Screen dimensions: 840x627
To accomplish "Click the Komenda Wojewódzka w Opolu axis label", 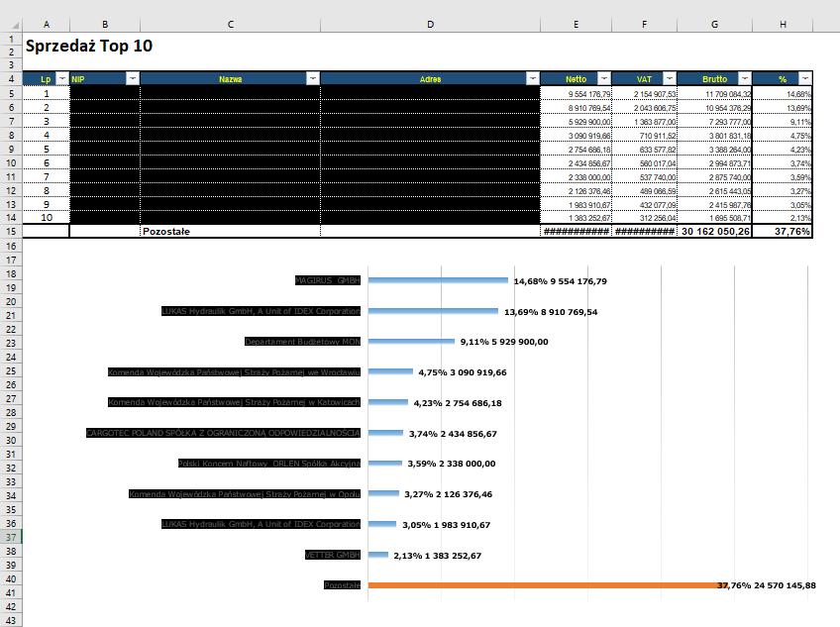I will coord(245,493).
